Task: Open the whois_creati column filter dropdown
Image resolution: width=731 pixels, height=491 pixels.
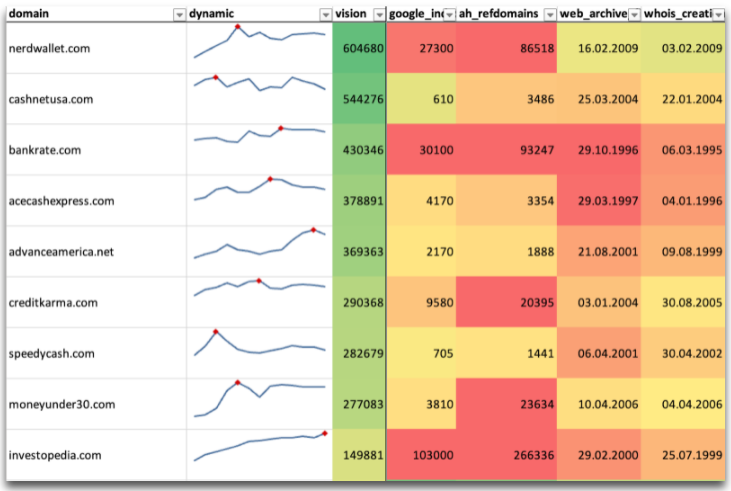Action: [x=717, y=14]
